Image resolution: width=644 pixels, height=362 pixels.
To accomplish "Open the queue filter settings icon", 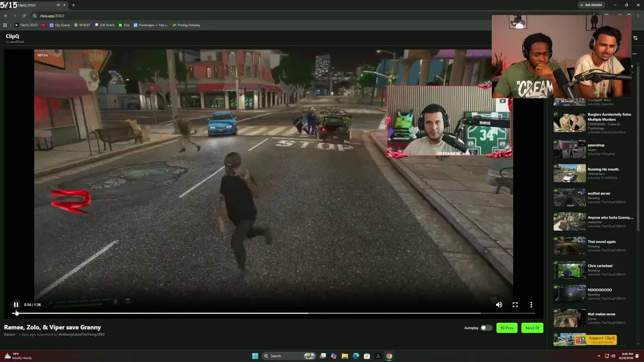I will point(635,38).
